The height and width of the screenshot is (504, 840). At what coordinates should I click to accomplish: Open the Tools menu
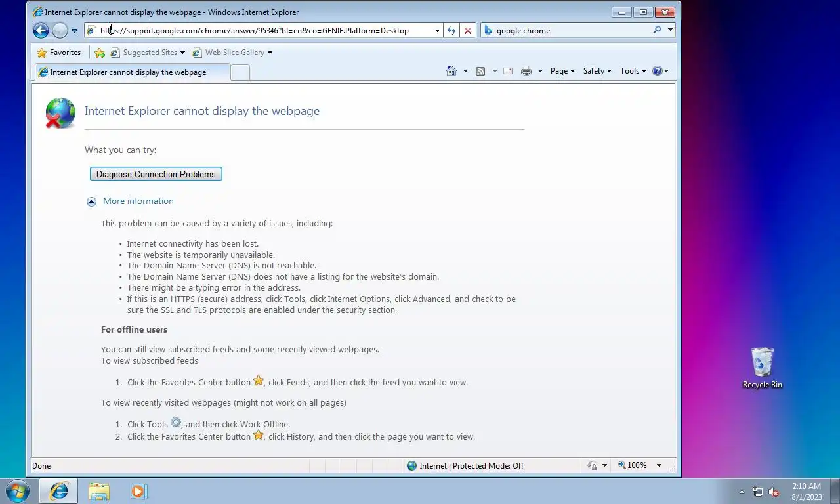coord(633,71)
